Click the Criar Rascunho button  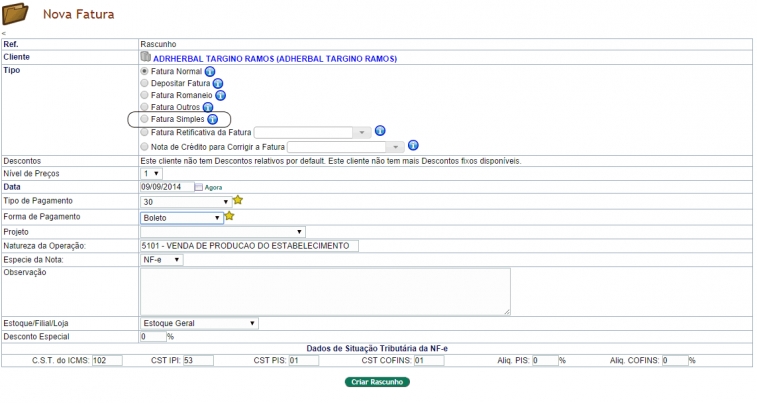[377, 382]
